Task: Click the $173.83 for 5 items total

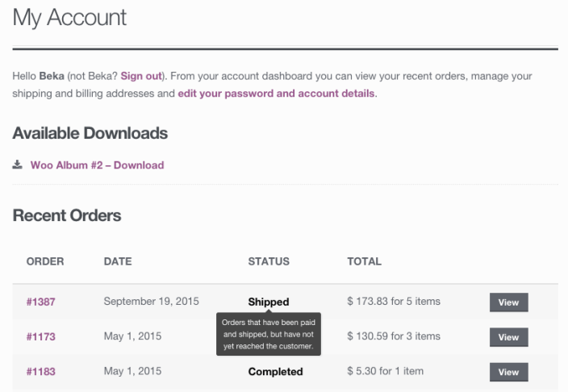Action: point(394,302)
